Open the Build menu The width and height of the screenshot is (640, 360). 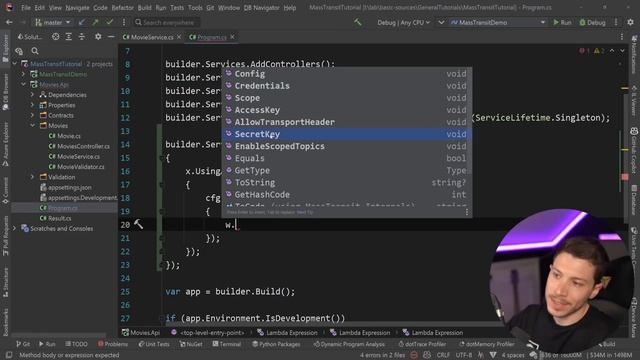pyautogui.click(x=144, y=8)
